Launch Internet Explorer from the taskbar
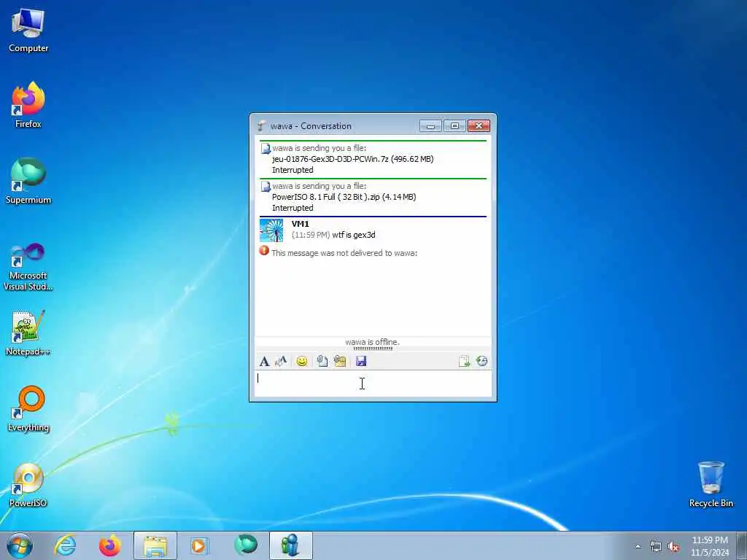The width and height of the screenshot is (747, 560). tap(65, 545)
